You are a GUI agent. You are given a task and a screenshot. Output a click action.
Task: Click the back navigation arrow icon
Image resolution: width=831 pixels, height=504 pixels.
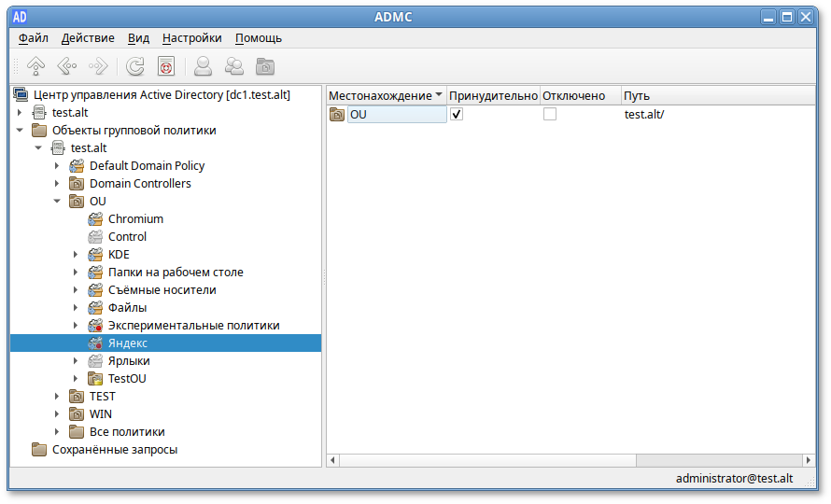(66, 66)
